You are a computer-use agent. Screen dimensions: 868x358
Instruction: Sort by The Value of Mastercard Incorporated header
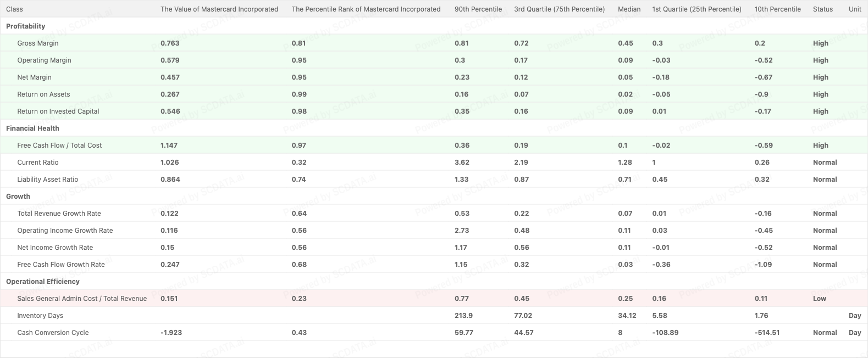[x=219, y=9]
